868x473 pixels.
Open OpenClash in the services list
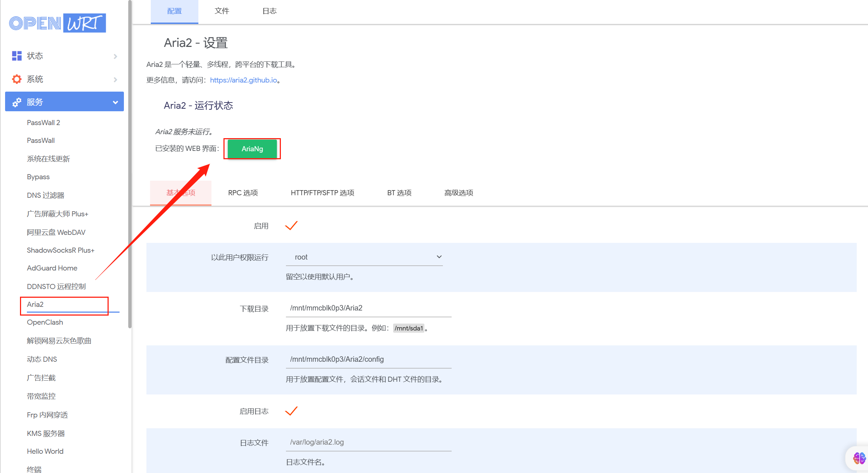45,322
